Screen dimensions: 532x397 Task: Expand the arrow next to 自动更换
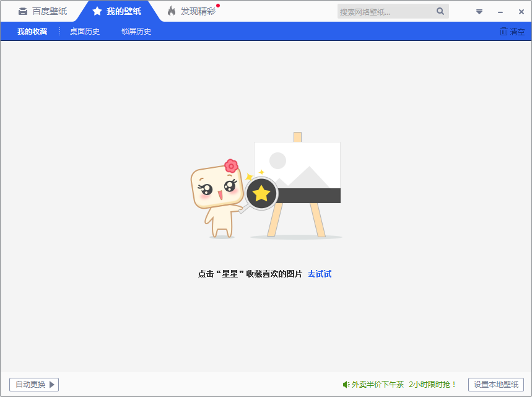[52, 384]
